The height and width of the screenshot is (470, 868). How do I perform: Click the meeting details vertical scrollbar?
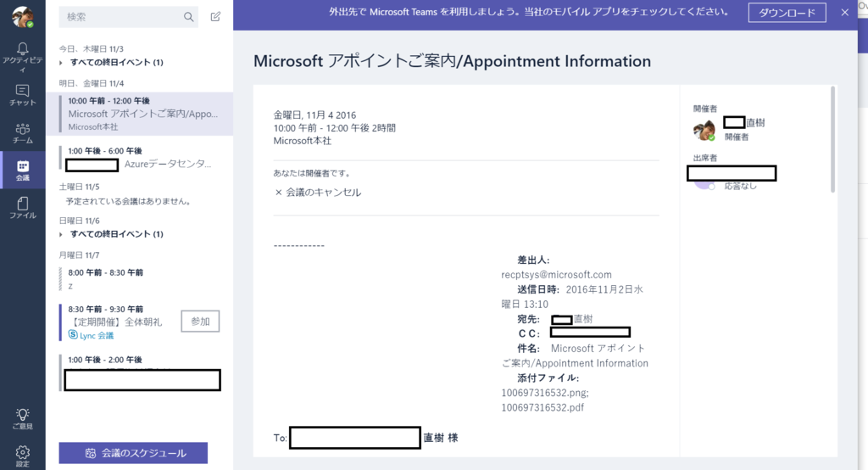832,139
